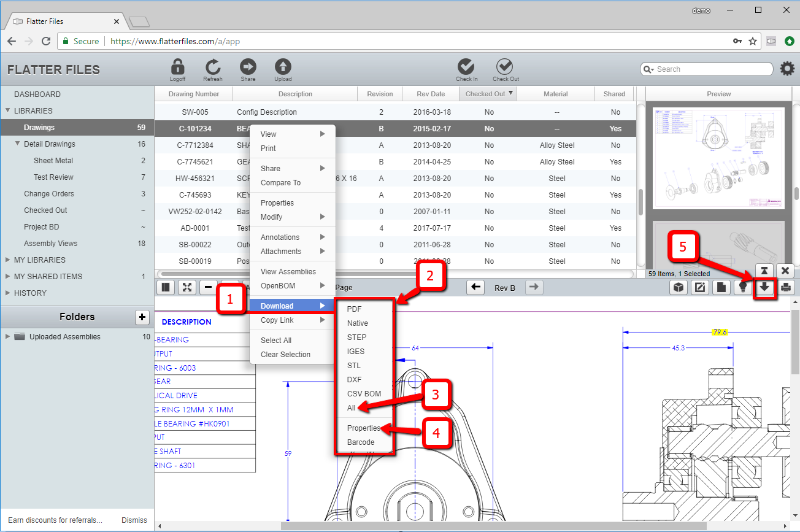Select Download in context menu
This screenshot has height=532, width=800.
tap(293, 306)
